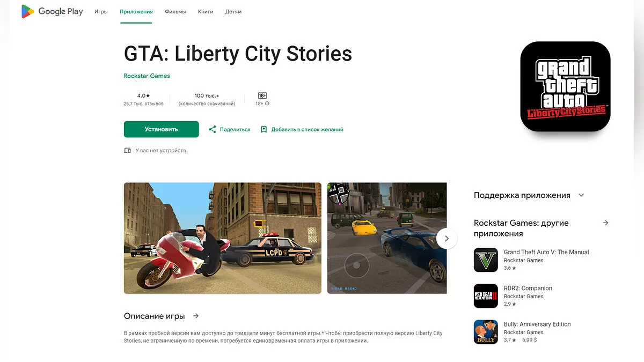View the yellow taxi gameplay screenshot
Image resolution: width=644 pixels, height=362 pixels.
(x=387, y=238)
